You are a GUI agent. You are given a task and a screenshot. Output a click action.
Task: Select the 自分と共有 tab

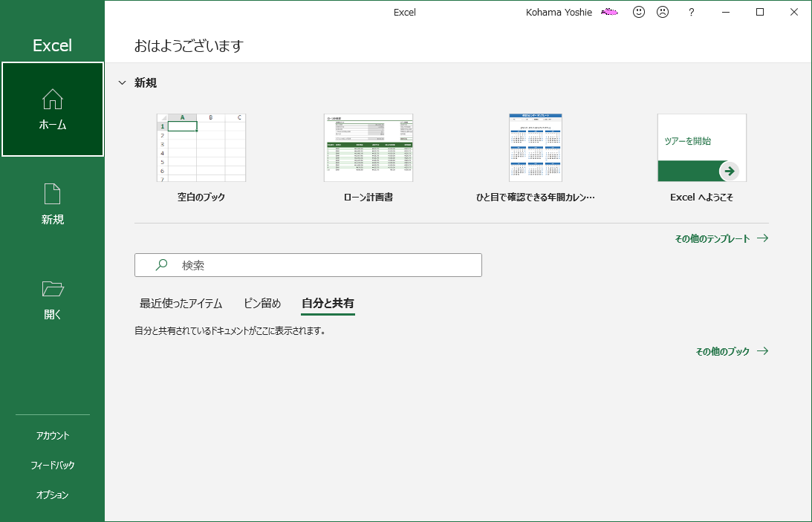coord(328,304)
